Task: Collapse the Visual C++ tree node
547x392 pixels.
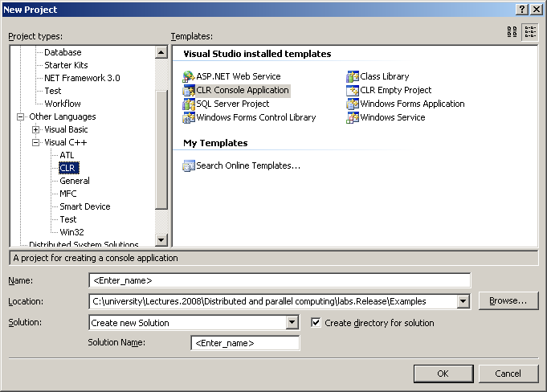Action: coord(35,143)
